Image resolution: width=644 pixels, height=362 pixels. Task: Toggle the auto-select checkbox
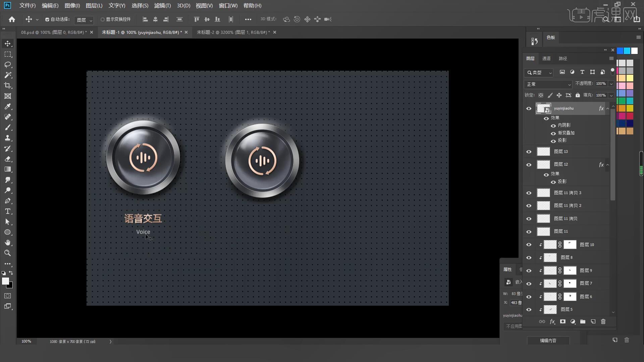47,19
